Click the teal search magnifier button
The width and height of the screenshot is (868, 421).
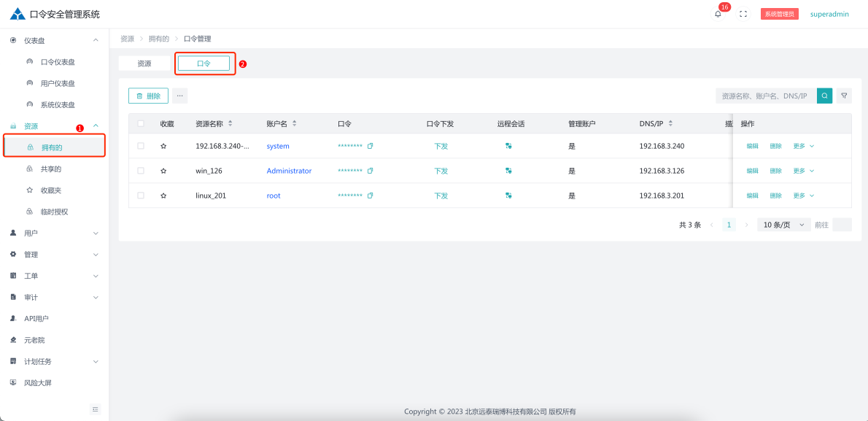[824, 96]
